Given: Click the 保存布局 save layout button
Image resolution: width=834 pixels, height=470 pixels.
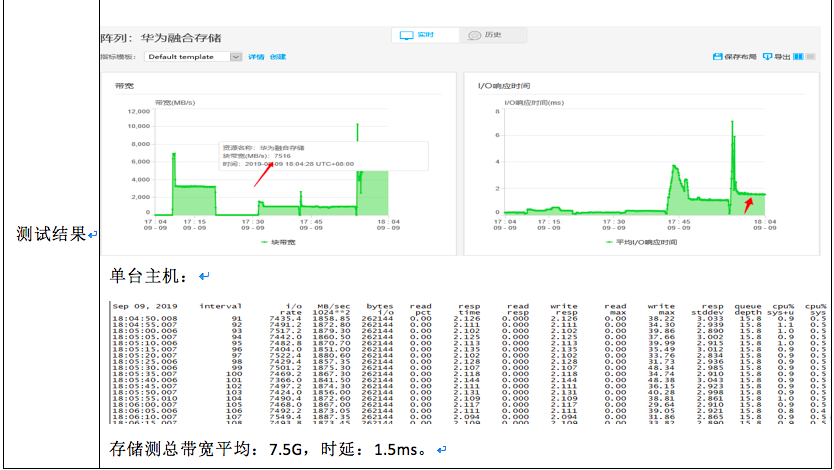Looking at the screenshot, I should pyautogui.click(x=734, y=56).
